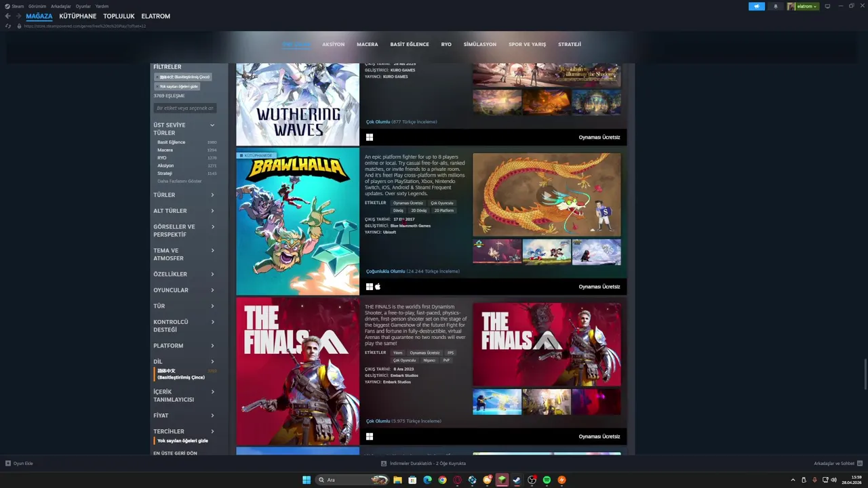Image resolution: width=868 pixels, height=488 pixels.
Task: Open the Oyunlar menu
Action: [83, 6]
